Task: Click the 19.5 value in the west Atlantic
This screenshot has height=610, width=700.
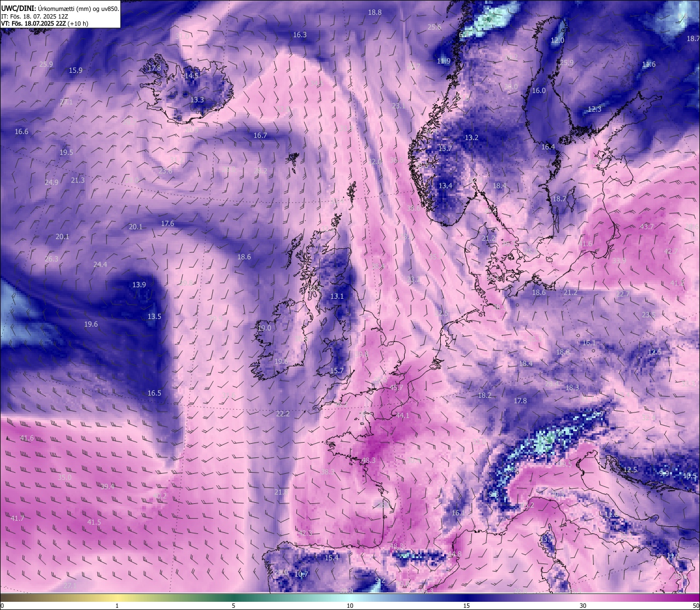Action: tap(66, 153)
